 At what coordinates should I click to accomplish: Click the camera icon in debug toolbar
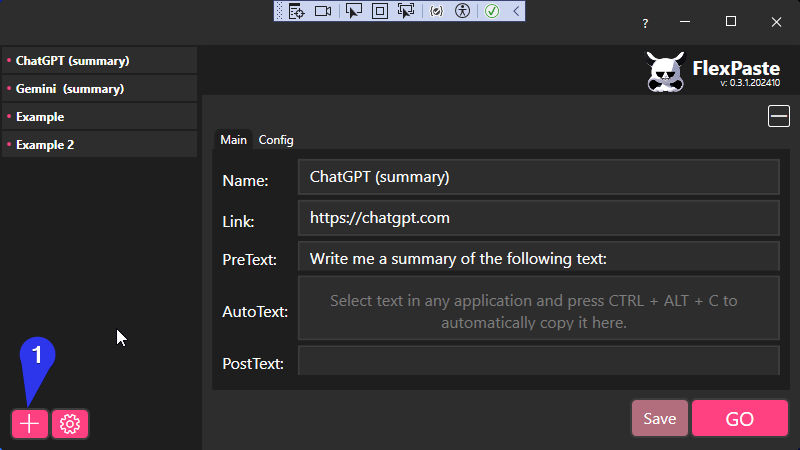click(x=323, y=11)
